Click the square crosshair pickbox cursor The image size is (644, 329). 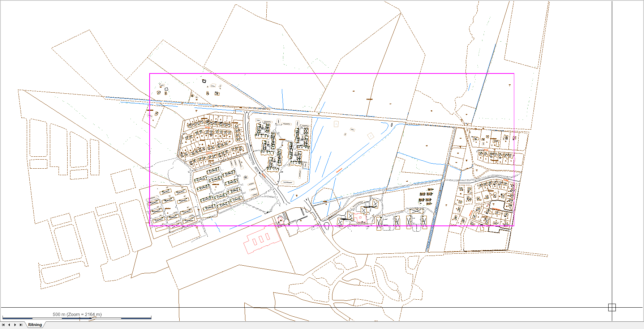(611, 307)
